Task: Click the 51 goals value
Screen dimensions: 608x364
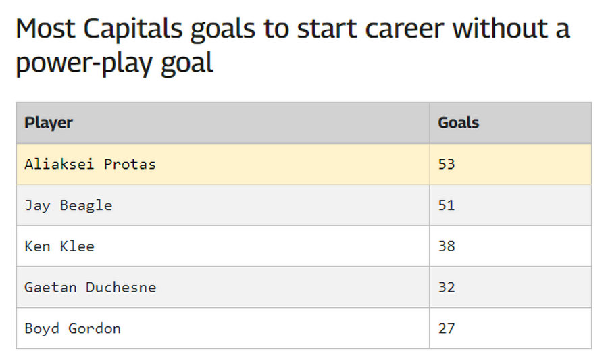Action: 447,205
